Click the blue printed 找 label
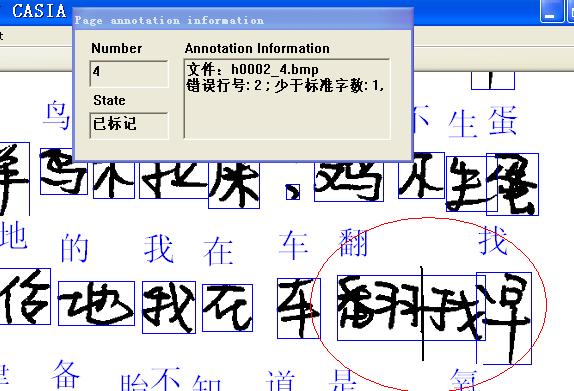The image size is (574, 391). pos(493,241)
